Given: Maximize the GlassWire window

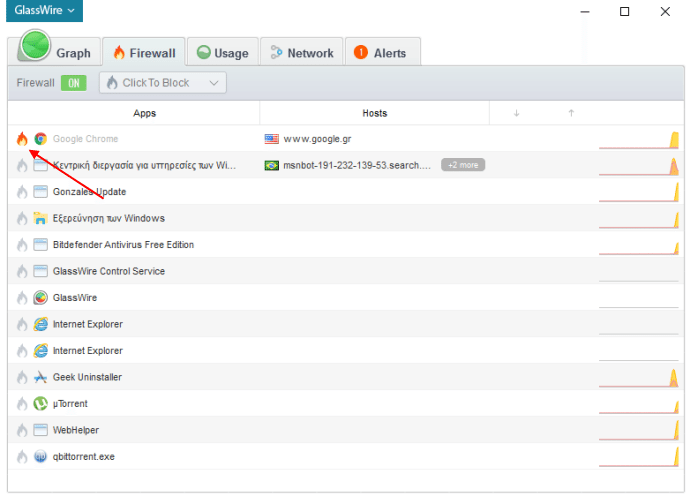Looking at the screenshot, I should coord(624,11).
